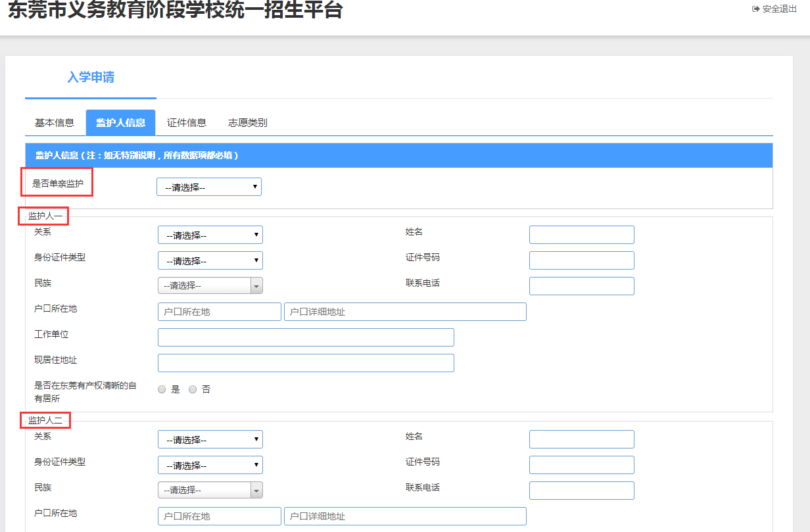The image size is (810, 532).
Task: Click the 监护人二 section legend
Action: (x=45, y=420)
